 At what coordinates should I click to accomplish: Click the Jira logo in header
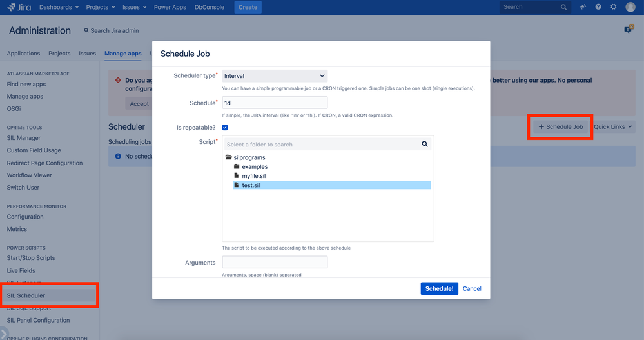(19, 7)
